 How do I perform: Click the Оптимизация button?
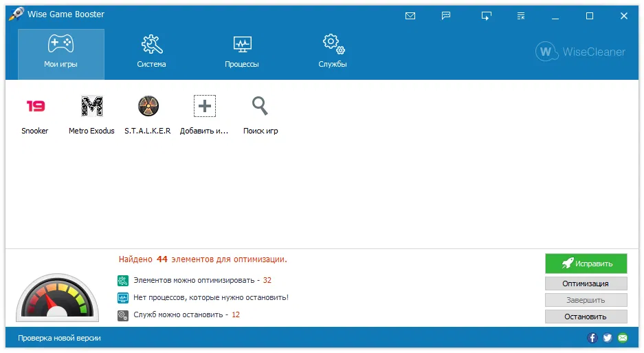586,284
